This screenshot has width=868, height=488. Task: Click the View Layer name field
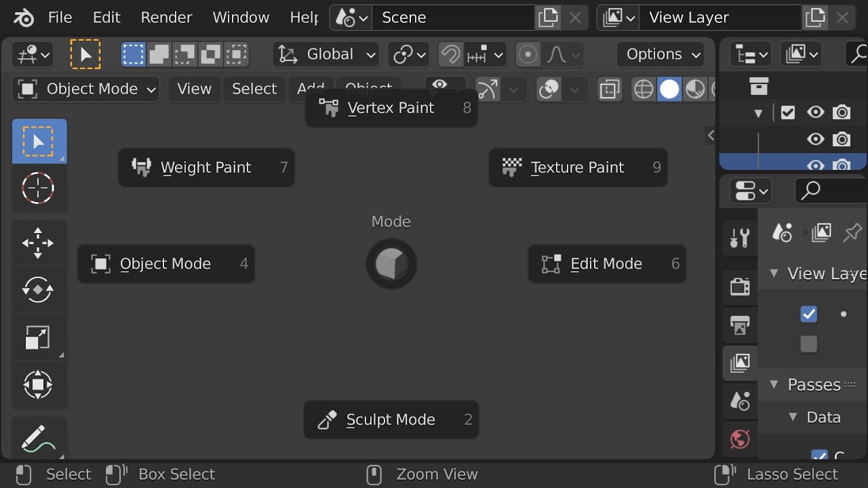[721, 18]
